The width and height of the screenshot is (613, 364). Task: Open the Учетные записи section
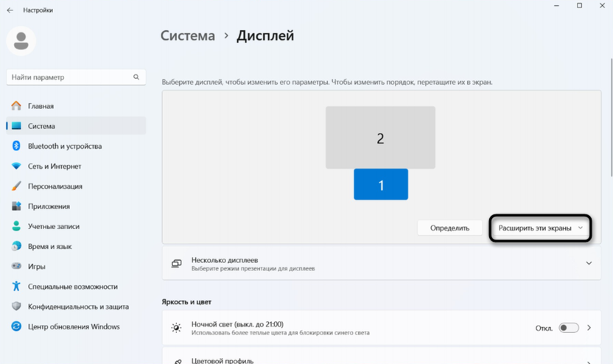click(76, 226)
